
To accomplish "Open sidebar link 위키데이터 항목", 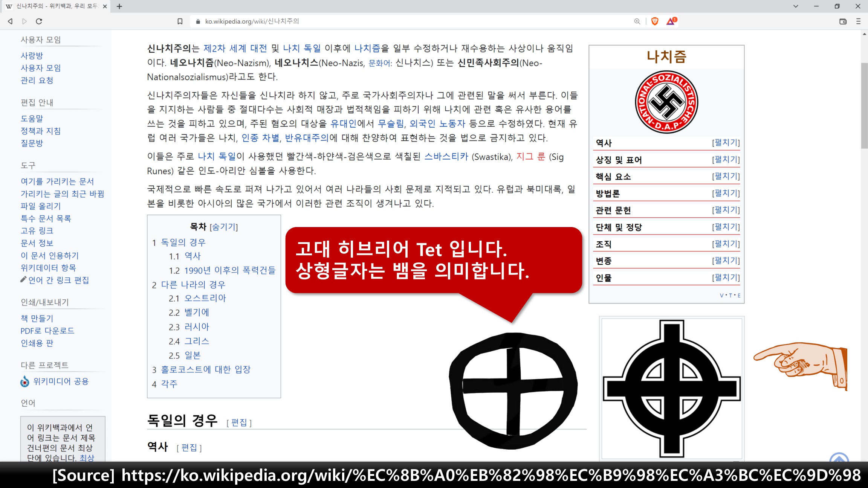I will click(48, 268).
